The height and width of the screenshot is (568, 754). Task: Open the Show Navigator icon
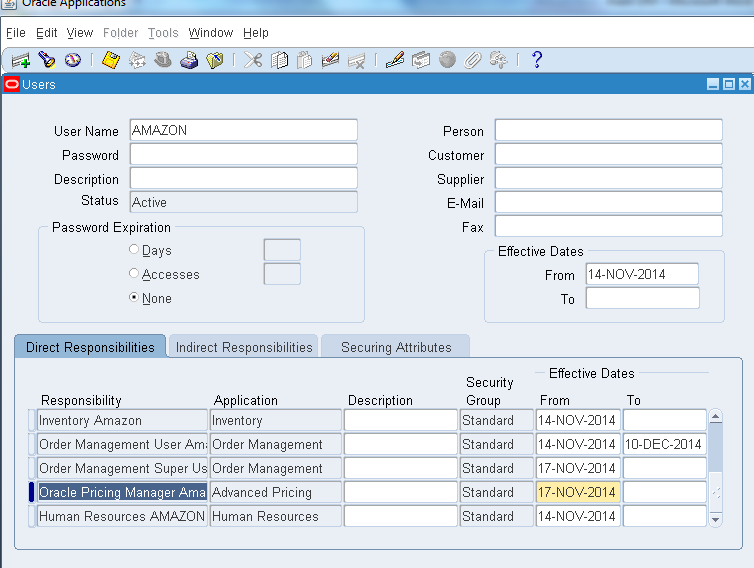coord(73,60)
